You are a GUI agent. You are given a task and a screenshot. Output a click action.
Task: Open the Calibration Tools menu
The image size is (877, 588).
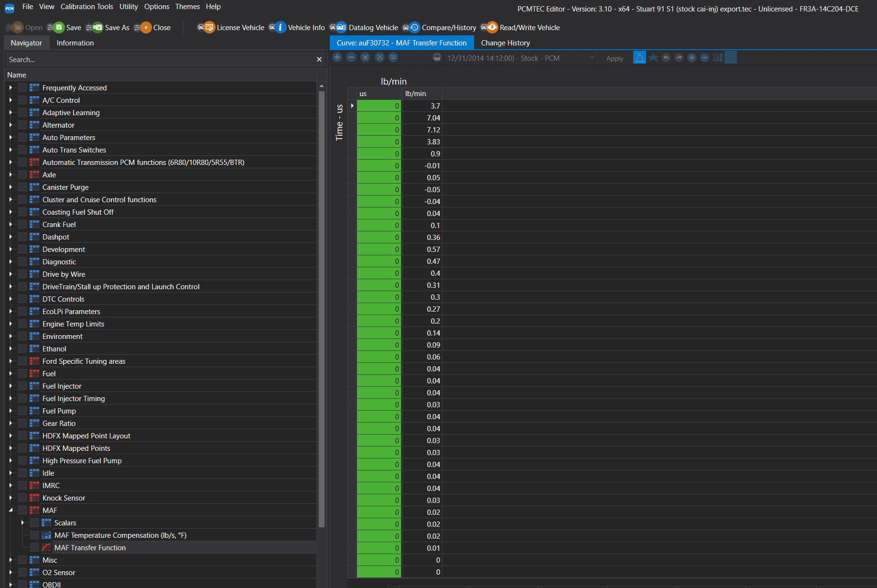87,7
